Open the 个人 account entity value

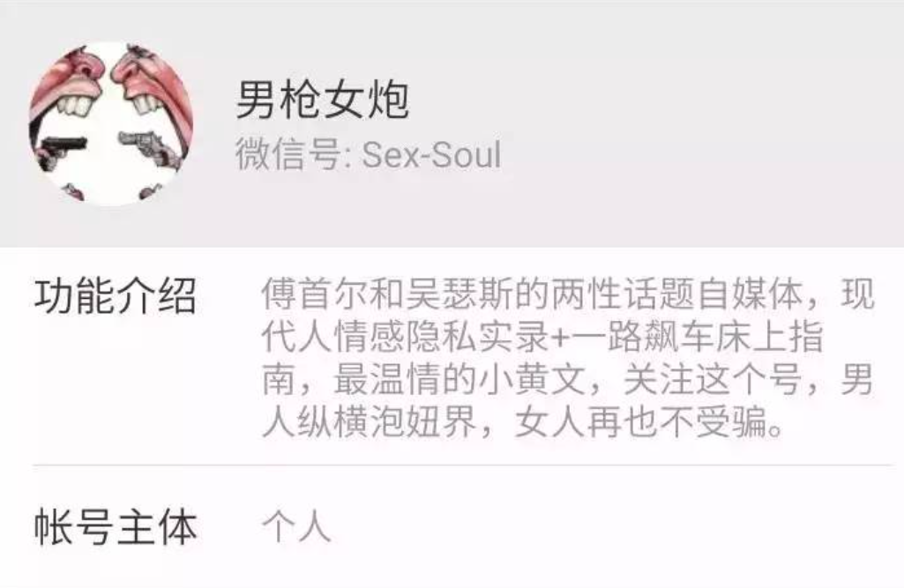click(x=296, y=527)
